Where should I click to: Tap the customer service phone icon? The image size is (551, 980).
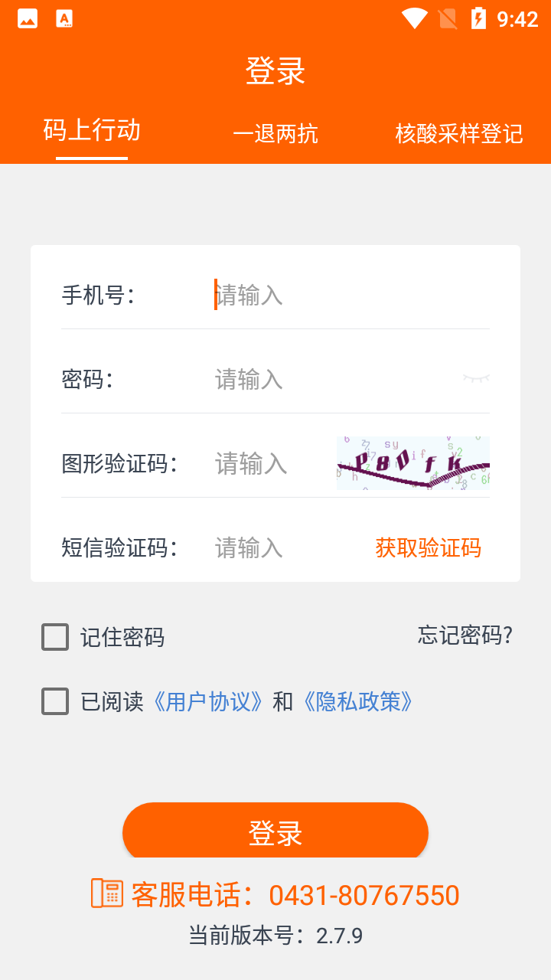[x=107, y=893]
